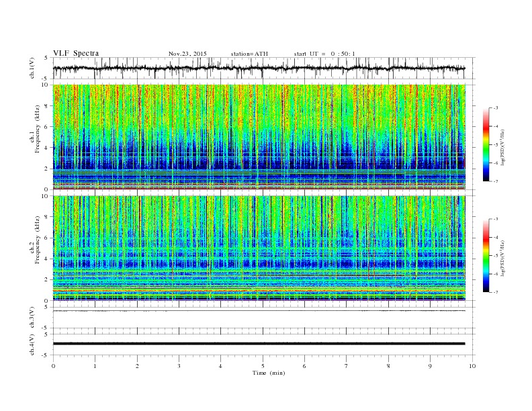This screenshot has height=411, width=532.
Task: Click the "1" tick on the time axis
Action: click(x=95, y=366)
